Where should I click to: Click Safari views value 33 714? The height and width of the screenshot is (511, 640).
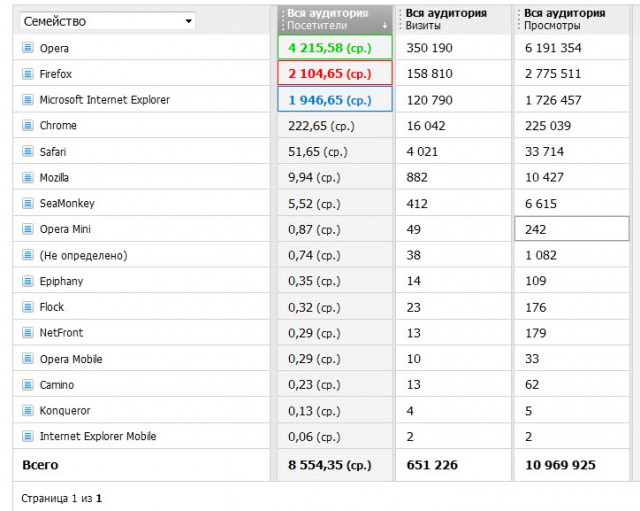(x=544, y=151)
